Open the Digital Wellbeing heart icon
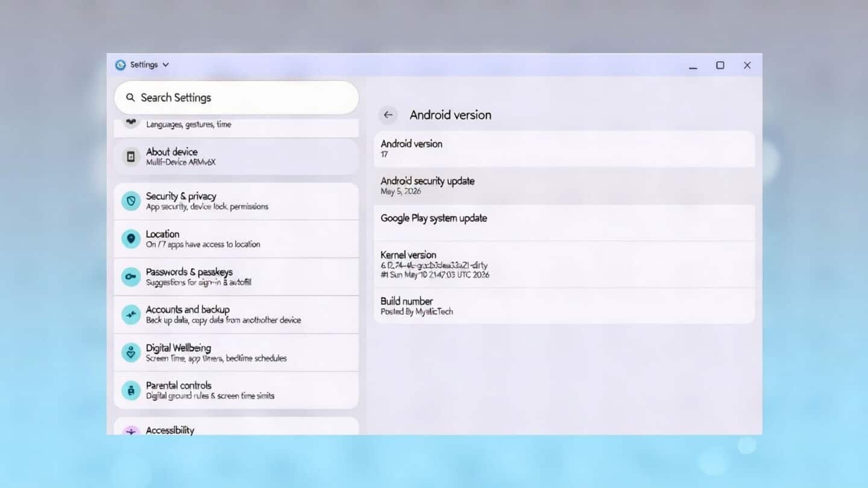 (131, 353)
